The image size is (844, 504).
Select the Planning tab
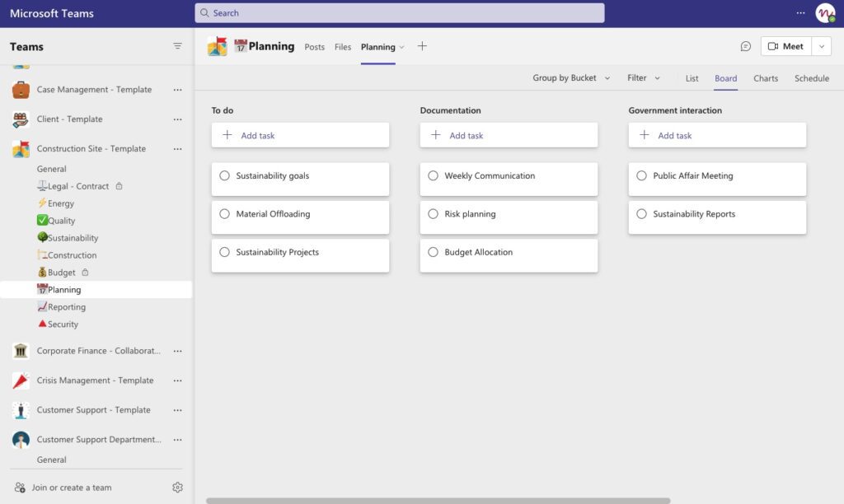click(377, 47)
